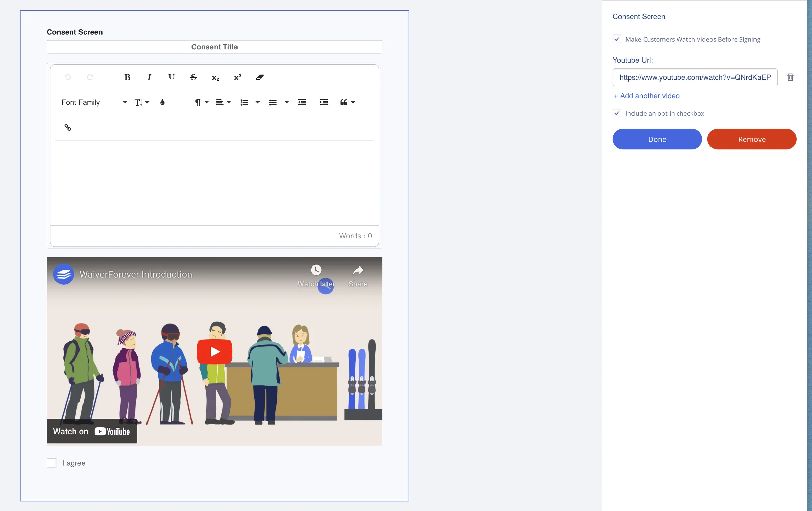Play the WaiverForever Introduction video
Viewport: 812px width, 511px height.
(x=215, y=352)
